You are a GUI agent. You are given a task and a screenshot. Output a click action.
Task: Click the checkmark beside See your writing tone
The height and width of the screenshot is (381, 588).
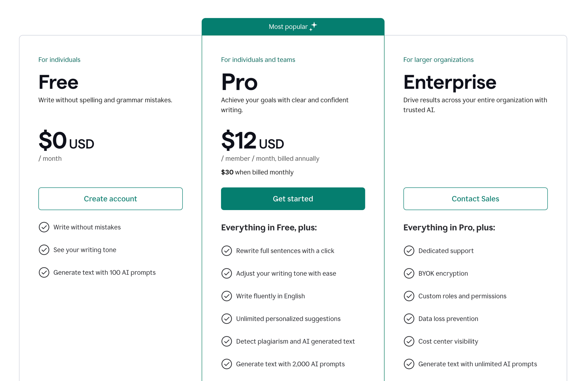(44, 250)
